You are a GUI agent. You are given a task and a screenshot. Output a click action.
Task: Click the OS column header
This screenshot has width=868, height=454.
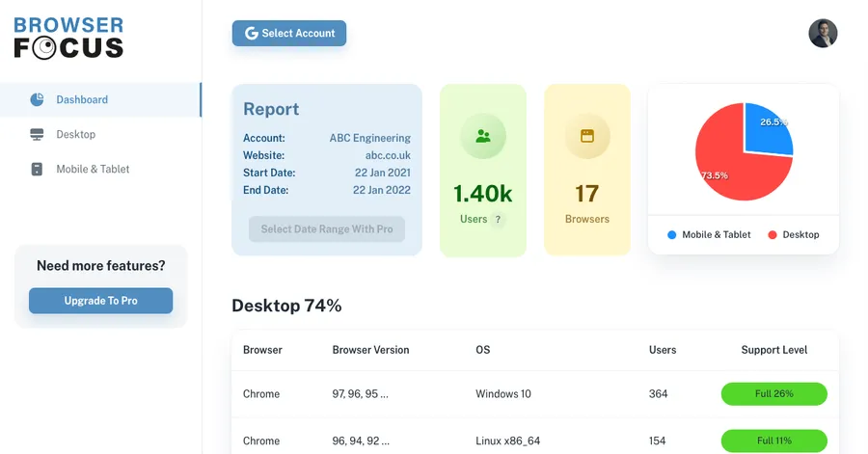pyautogui.click(x=483, y=350)
